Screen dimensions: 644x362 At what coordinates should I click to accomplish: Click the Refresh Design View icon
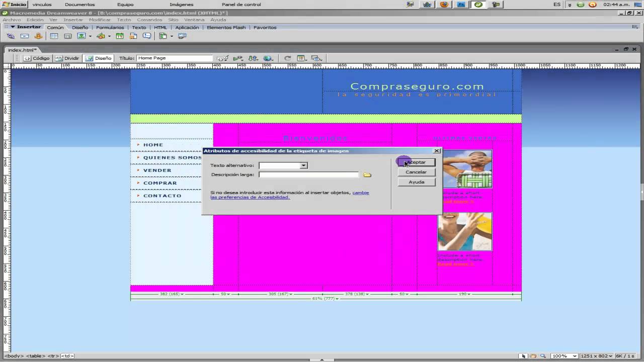click(x=287, y=58)
